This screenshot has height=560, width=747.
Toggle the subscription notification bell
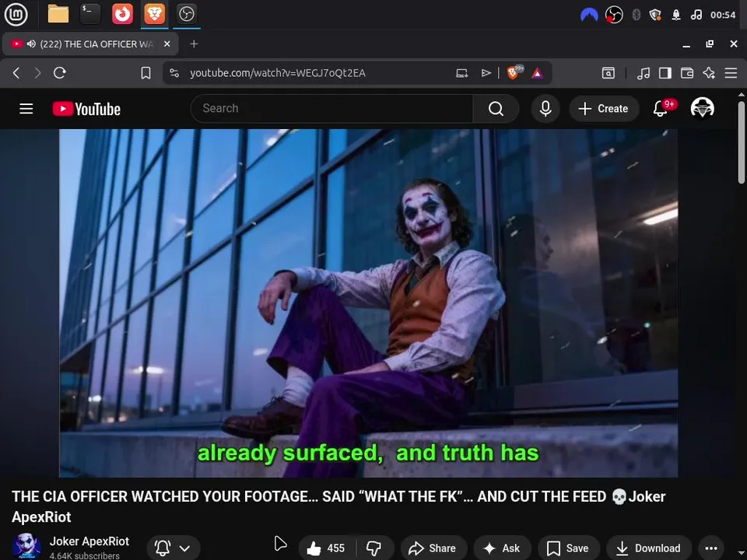pyautogui.click(x=163, y=548)
